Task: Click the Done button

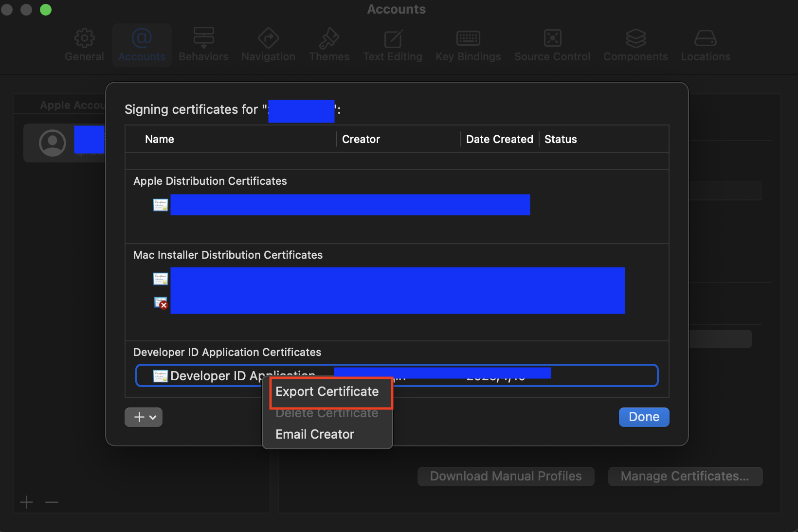Action: coord(644,417)
